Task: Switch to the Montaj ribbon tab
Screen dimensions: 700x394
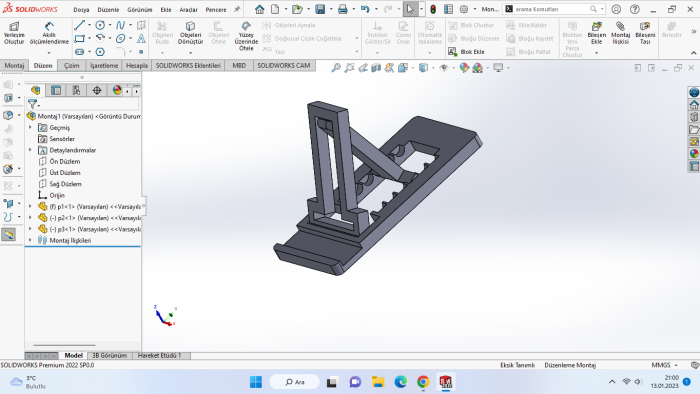Action: click(x=14, y=66)
